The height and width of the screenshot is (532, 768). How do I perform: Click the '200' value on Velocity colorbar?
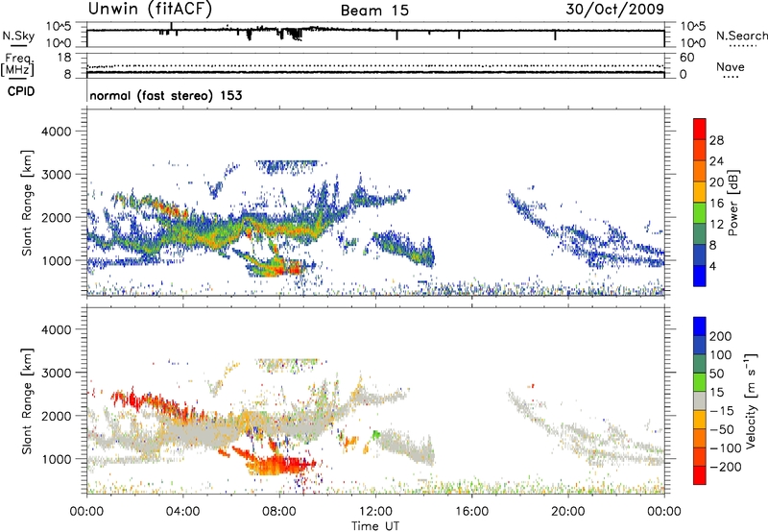point(721,336)
